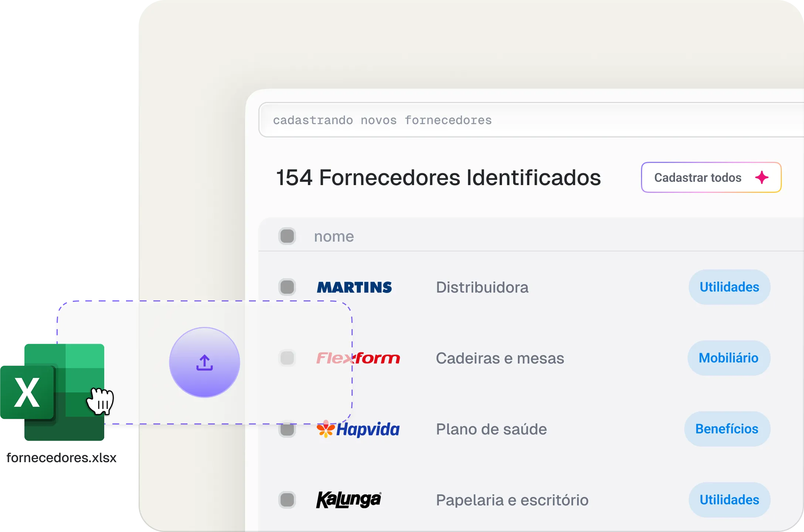This screenshot has height=532, width=804.
Task: Click the pink sparkle star icon
Action: tap(762, 177)
